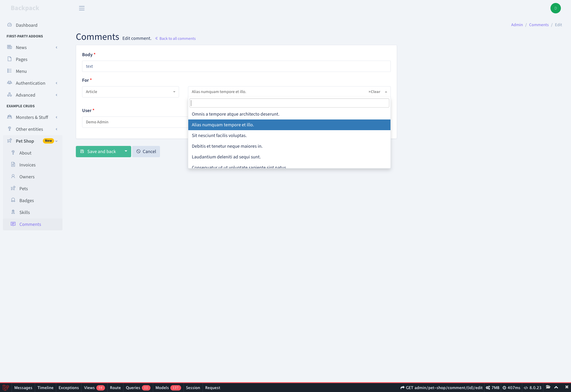Click the Comments speech-bubble icon

click(13, 224)
